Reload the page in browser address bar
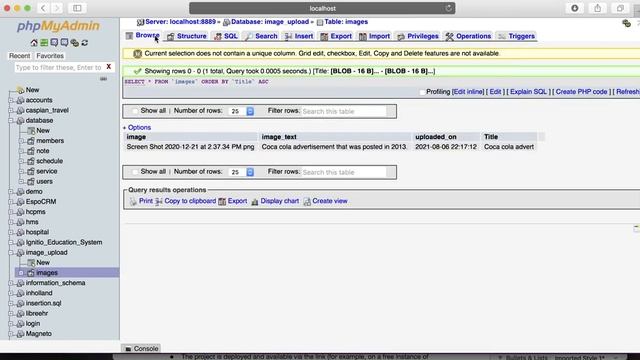The height and width of the screenshot is (360, 640). [448, 8]
